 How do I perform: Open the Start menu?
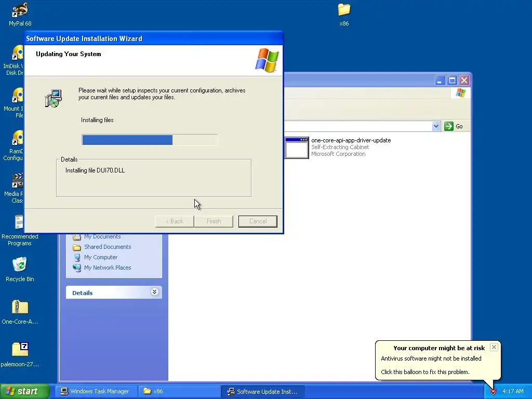coord(25,391)
